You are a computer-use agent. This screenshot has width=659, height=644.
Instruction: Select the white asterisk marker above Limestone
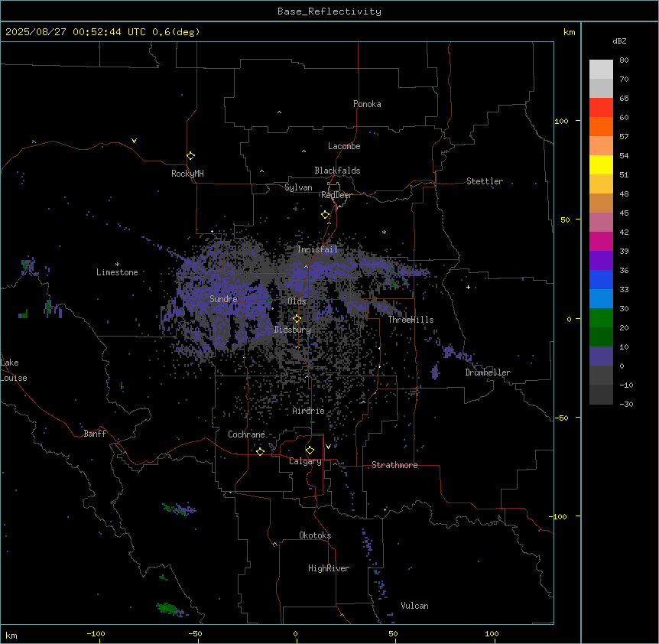[x=117, y=265]
